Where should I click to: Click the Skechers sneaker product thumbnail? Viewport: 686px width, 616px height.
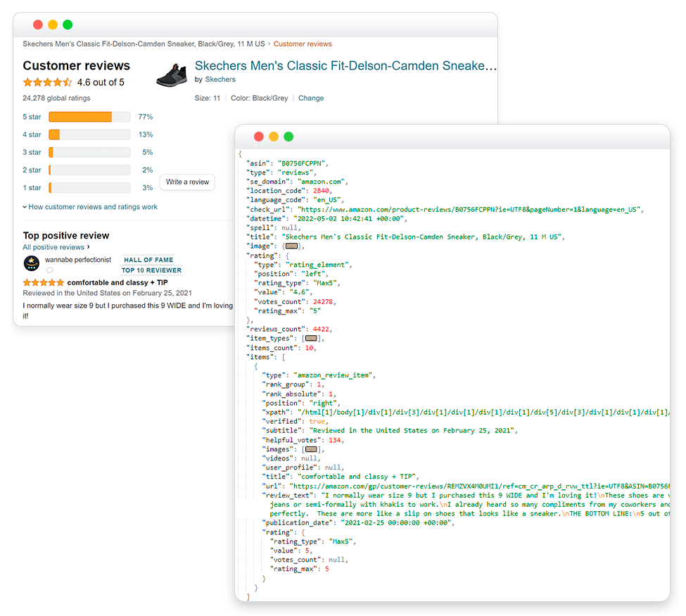coord(172,75)
